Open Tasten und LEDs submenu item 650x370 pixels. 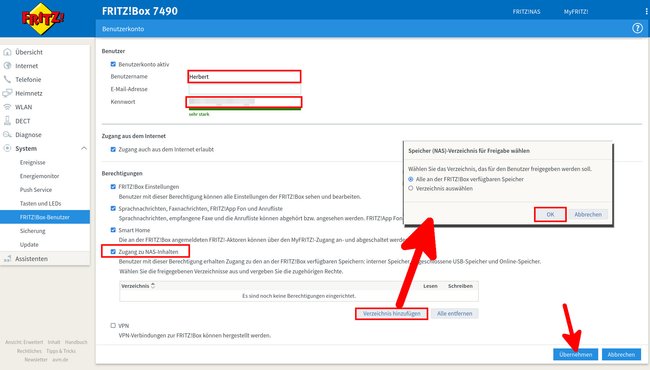click(41, 203)
